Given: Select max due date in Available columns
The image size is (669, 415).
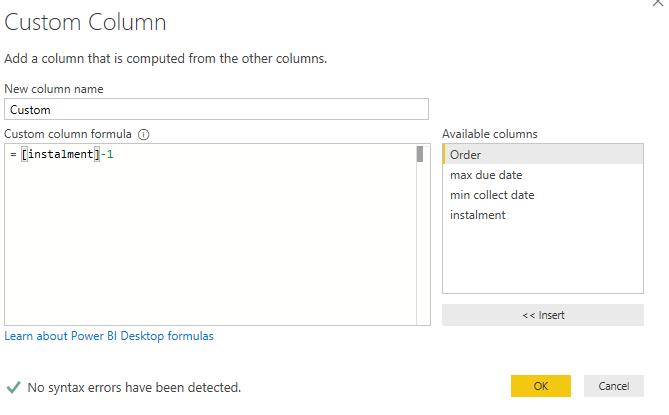Looking at the screenshot, I should pos(543,175).
